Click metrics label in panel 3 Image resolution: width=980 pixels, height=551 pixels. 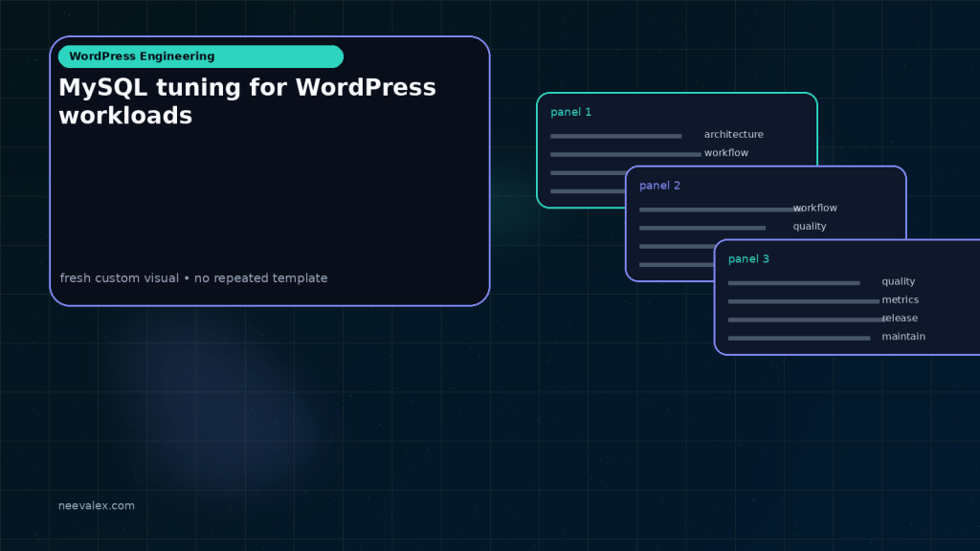pyautogui.click(x=900, y=299)
